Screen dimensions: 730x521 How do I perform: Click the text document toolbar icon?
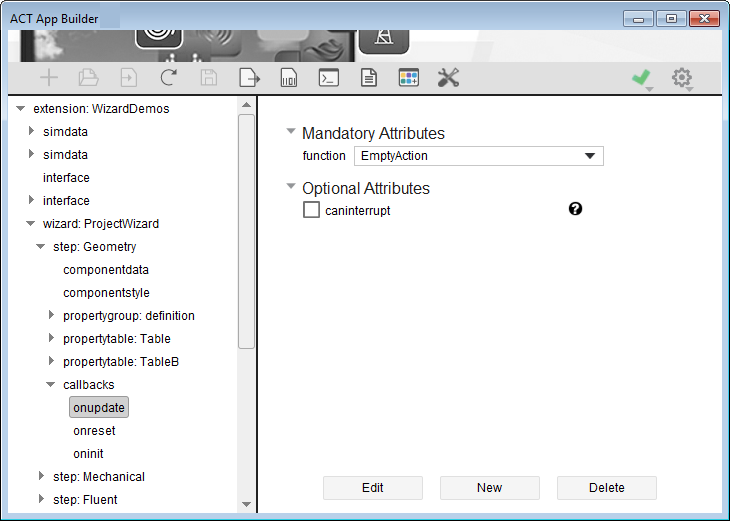[369, 78]
